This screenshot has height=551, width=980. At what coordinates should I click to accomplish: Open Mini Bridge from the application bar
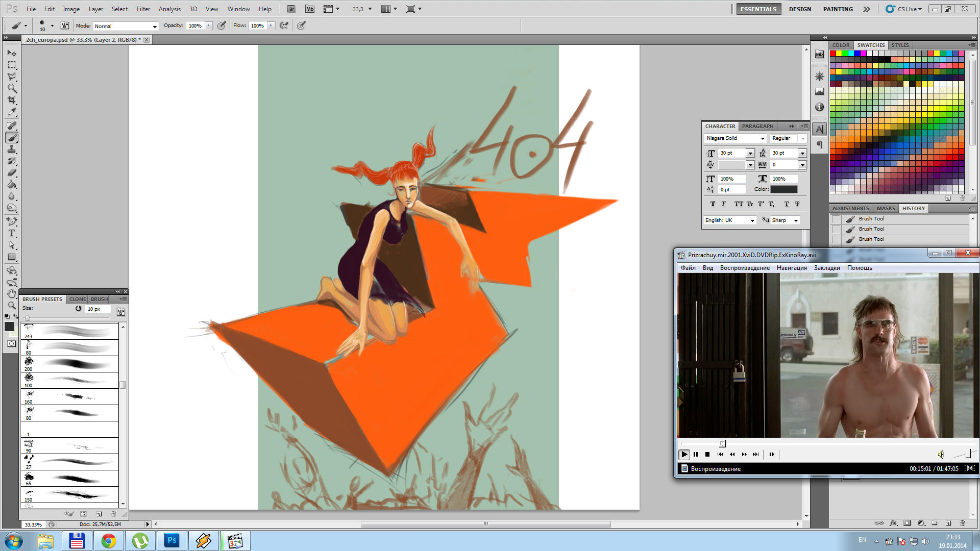310,9
